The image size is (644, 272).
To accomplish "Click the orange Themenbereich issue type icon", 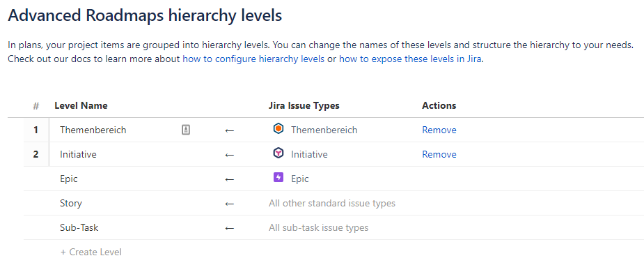I will (278, 129).
